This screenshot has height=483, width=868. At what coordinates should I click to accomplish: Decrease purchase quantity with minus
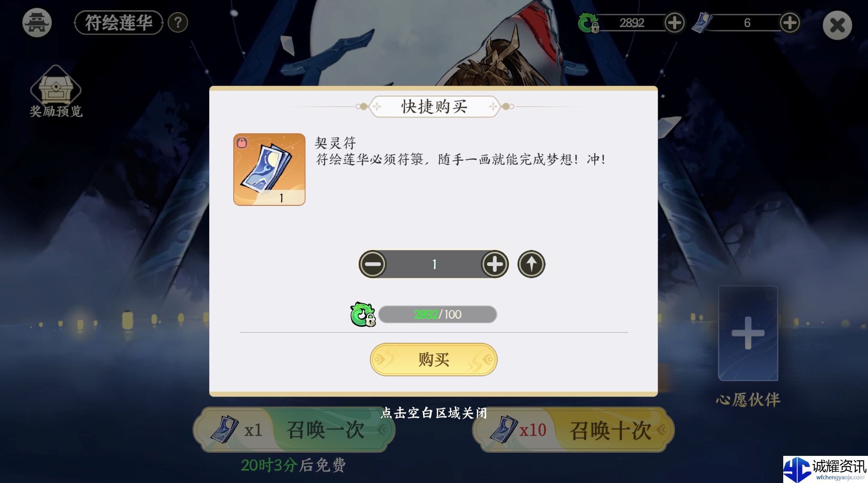click(373, 264)
